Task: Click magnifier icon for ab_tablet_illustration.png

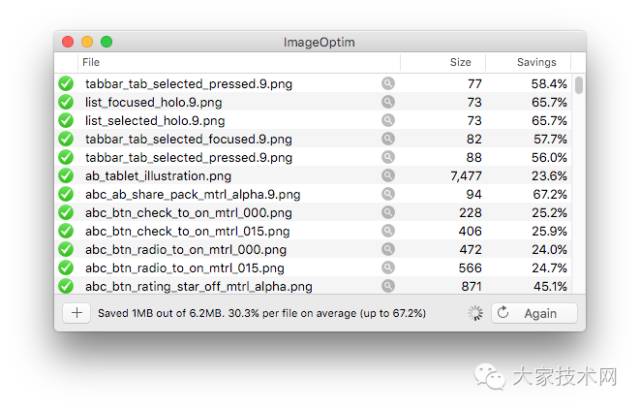Action: tap(388, 176)
